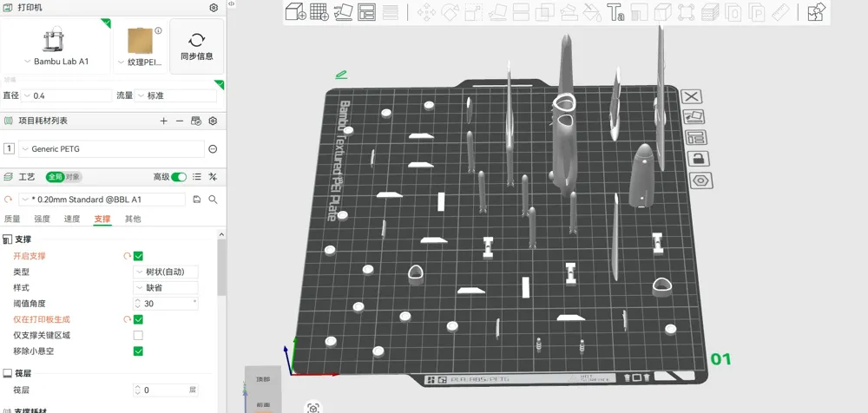Click the Auto orient toolbar icon
Screen dimensions: 868x413
(343, 11)
